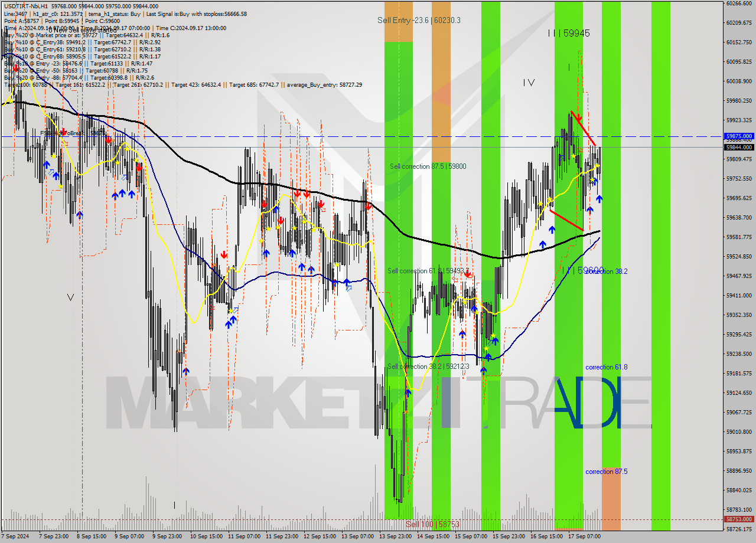Image resolution: width=756 pixels, height=543 pixels.
Task: Click the 'Sell correction 87.5 | 59800' label
Action: coord(428,166)
